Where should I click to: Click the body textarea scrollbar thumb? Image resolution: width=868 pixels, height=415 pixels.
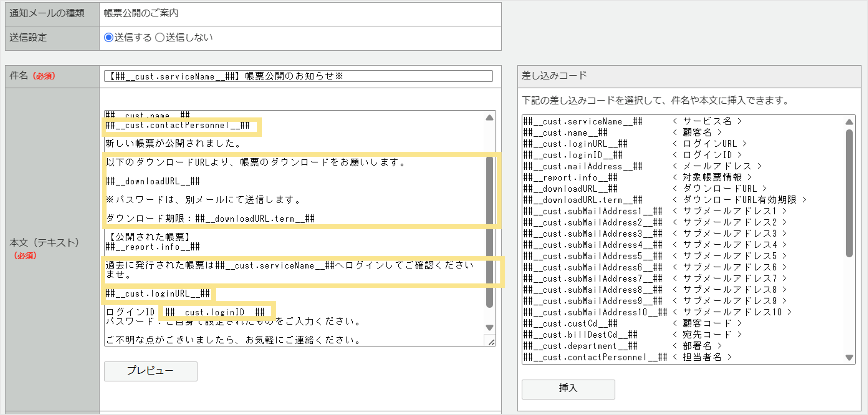(x=490, y=232)
